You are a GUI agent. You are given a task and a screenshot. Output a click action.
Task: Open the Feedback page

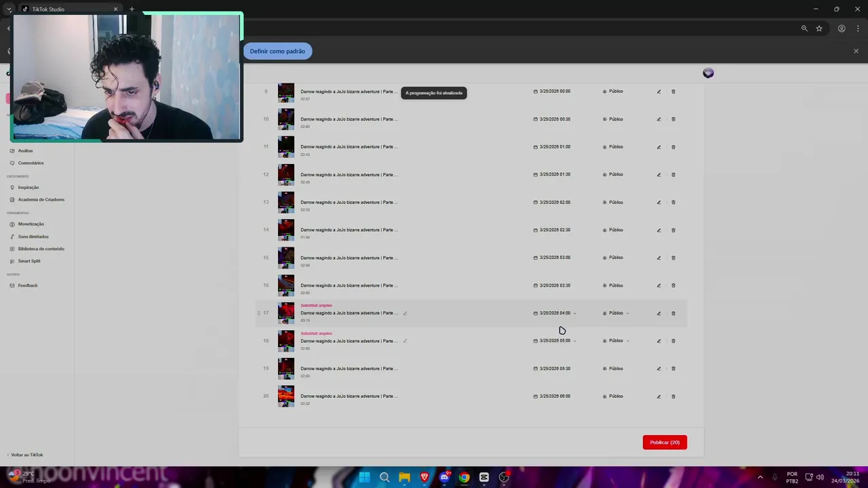click(28, 285)
